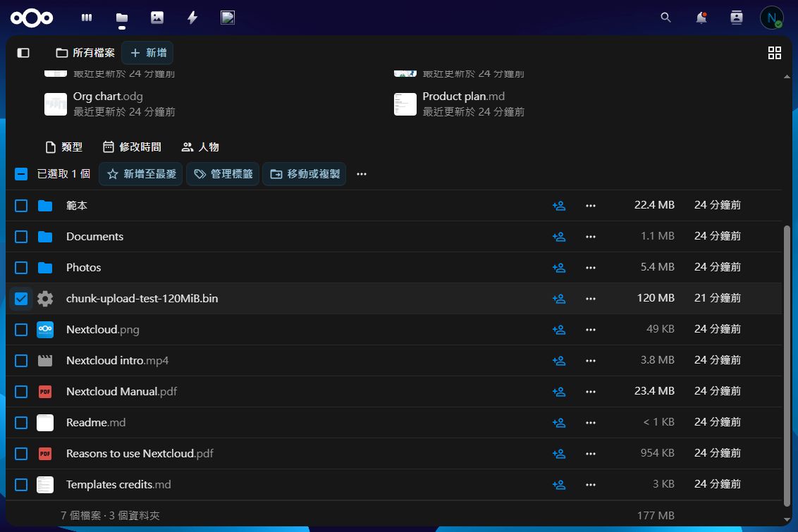This screenshot has width=798, height=532.
Task: Uncheck chunk-upload-test-120MiB.bin checkbox
Action: tap(21, 299)
